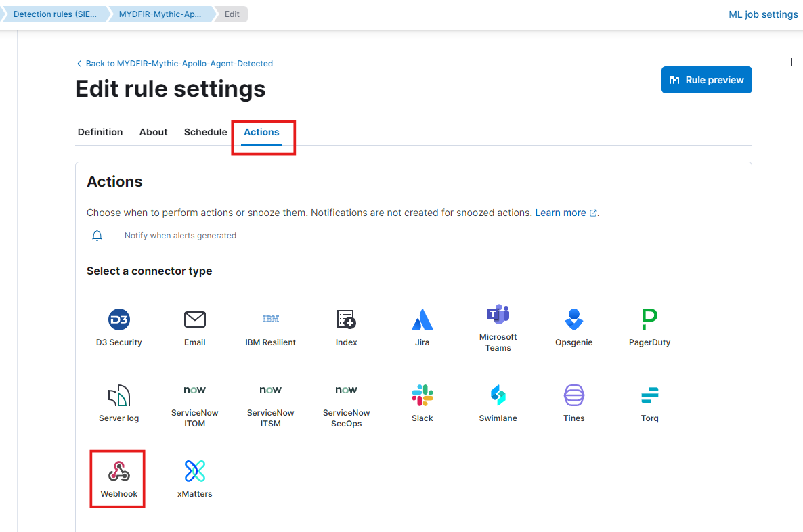The height and width of the screenshot is (532, 803).
Task: Choose the Swimlane connector
Action: coord(498,403)
